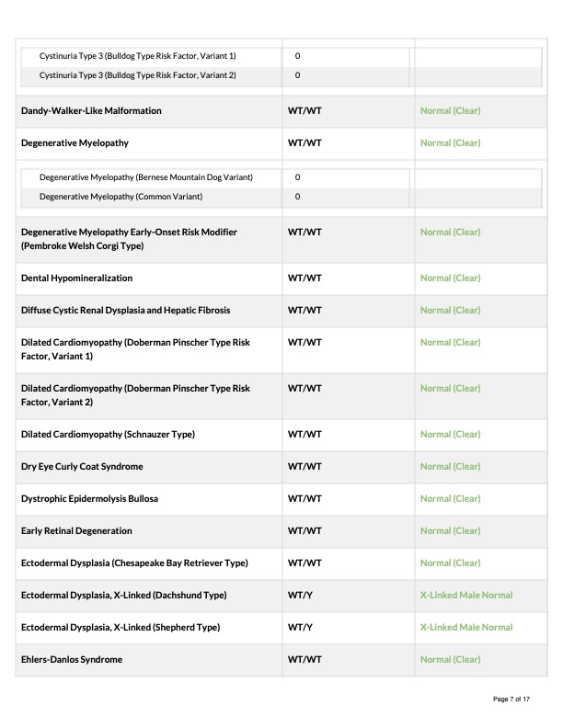
Task: Click X-Linked Male Normal for Shepherd Type
Action: pyautogui.click(x=466, y=627)
